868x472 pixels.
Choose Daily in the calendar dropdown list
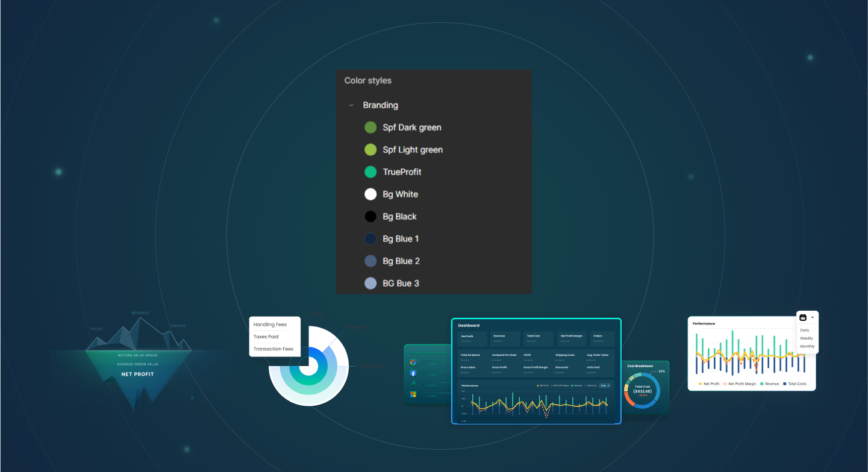[x=805, y=331]
